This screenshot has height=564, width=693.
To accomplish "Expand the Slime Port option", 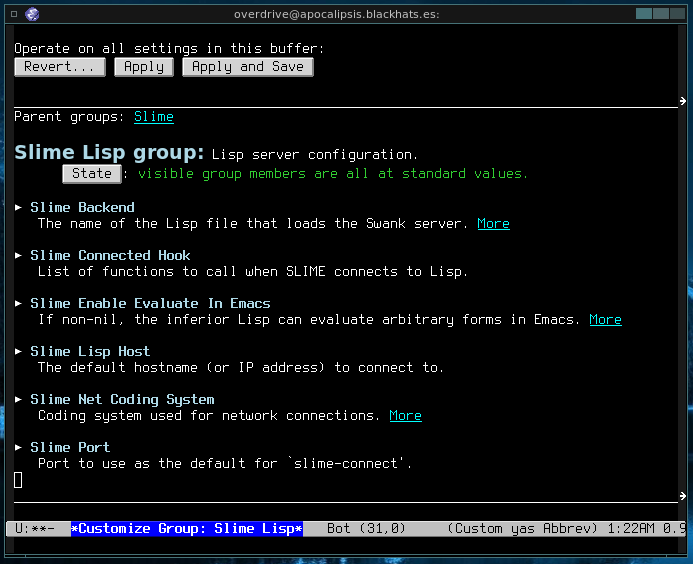I will coord(18,447).
